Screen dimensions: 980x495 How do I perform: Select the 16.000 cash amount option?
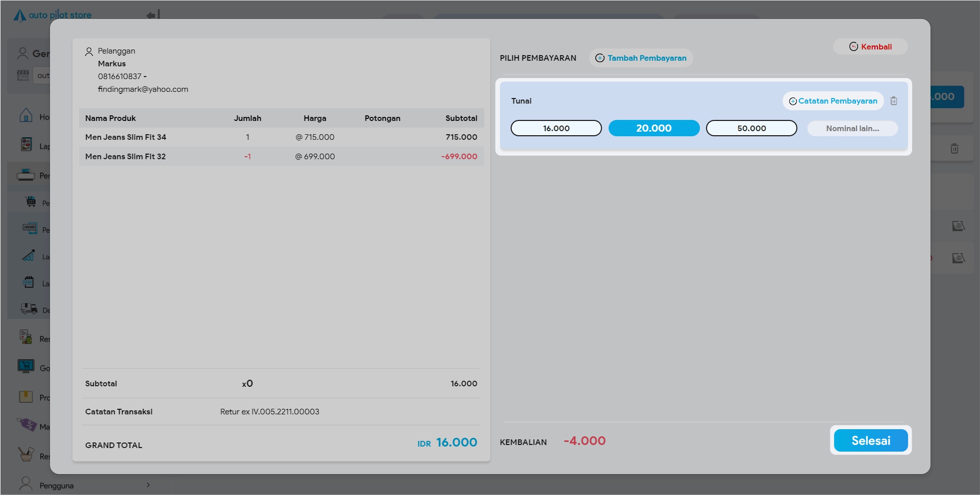(x=556, y=129)
